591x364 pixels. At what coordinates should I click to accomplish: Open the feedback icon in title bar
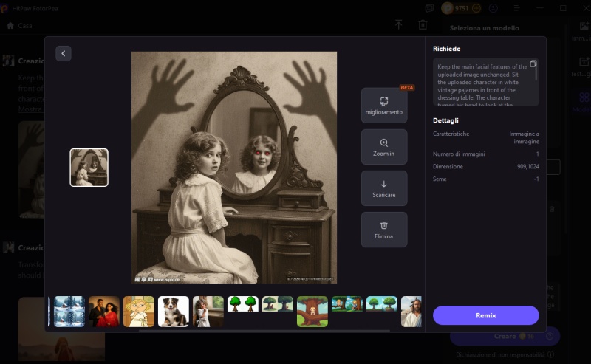(x=429, y=8)
